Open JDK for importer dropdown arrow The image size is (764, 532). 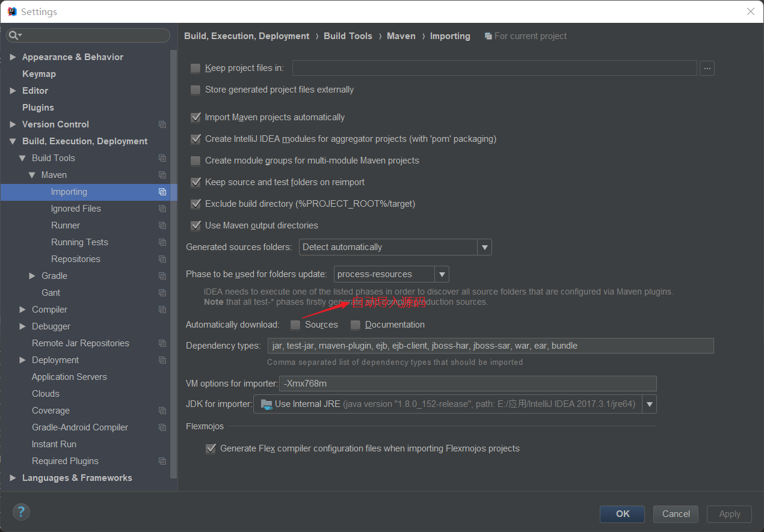click(x=650, y=404)
